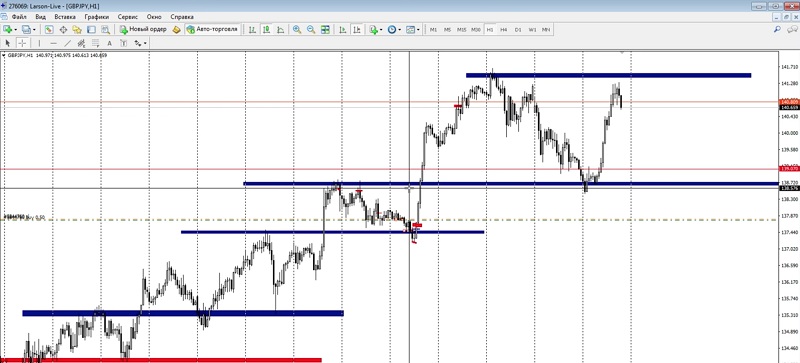This screenshot has height=363, width=800.
Task: Toggle the Авто-торговля button
Action: 212,30
